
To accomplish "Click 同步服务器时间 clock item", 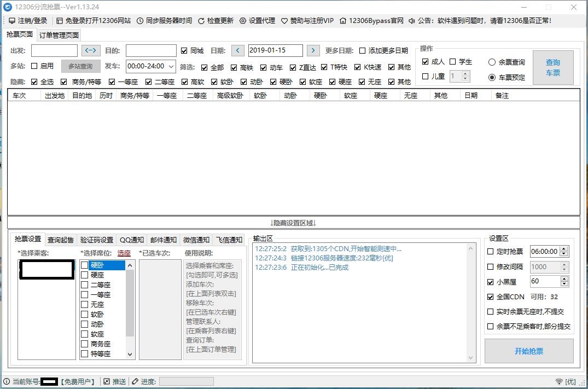I will (x=164, y=21).
